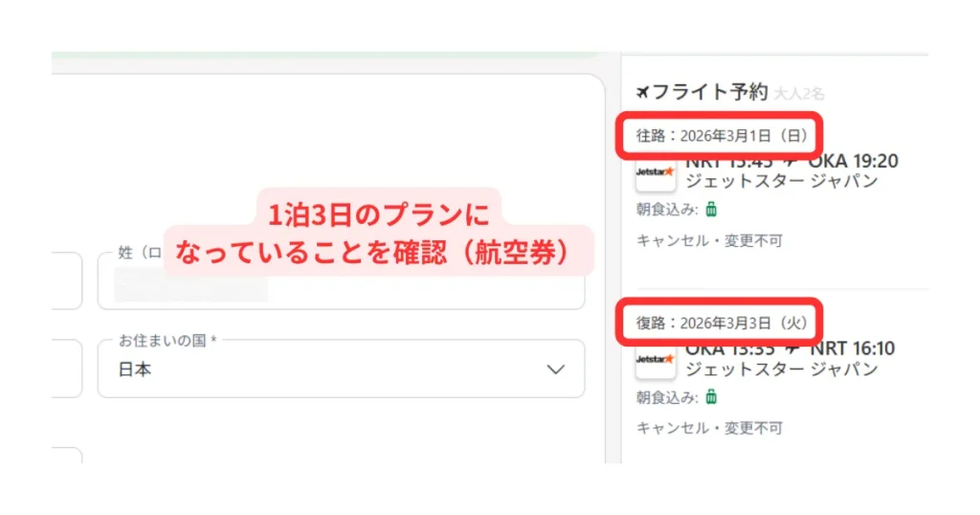Click the フライト予約 heading
Image resolution: width=980 pixels, height=515 pixels.
point(710,92)
